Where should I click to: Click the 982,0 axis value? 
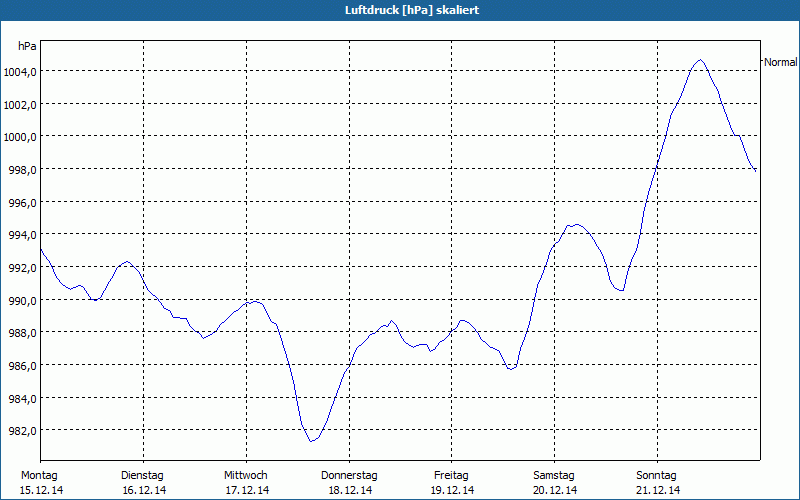[22, 431]
